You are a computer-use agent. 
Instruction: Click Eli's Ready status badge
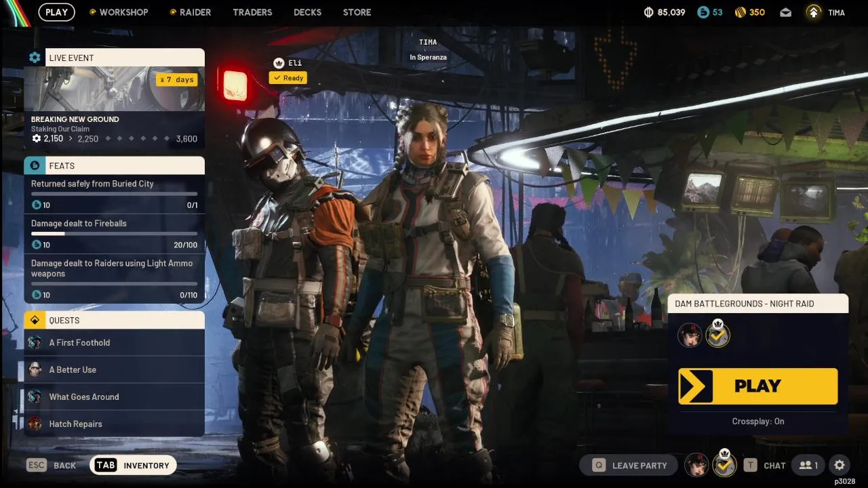288,78
